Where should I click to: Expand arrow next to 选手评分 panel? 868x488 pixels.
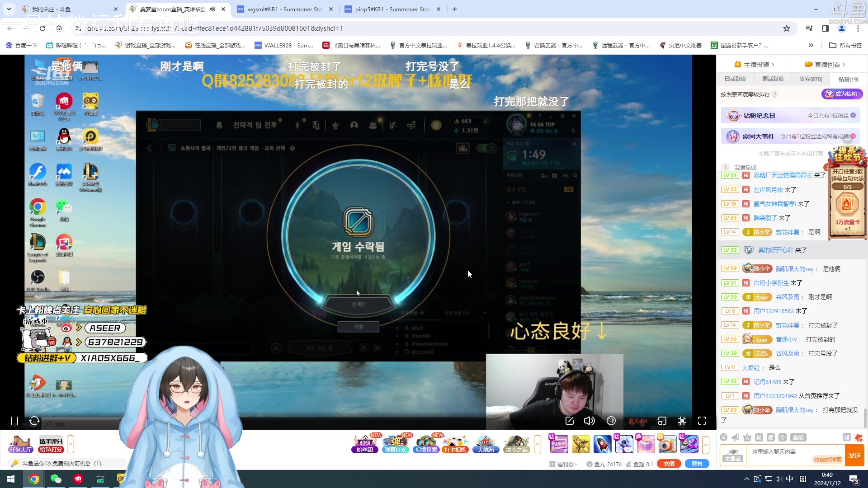(71, 444)
